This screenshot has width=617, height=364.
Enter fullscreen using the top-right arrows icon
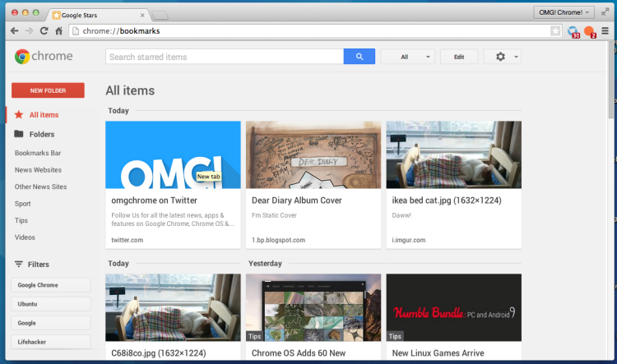tap(605, 12)
